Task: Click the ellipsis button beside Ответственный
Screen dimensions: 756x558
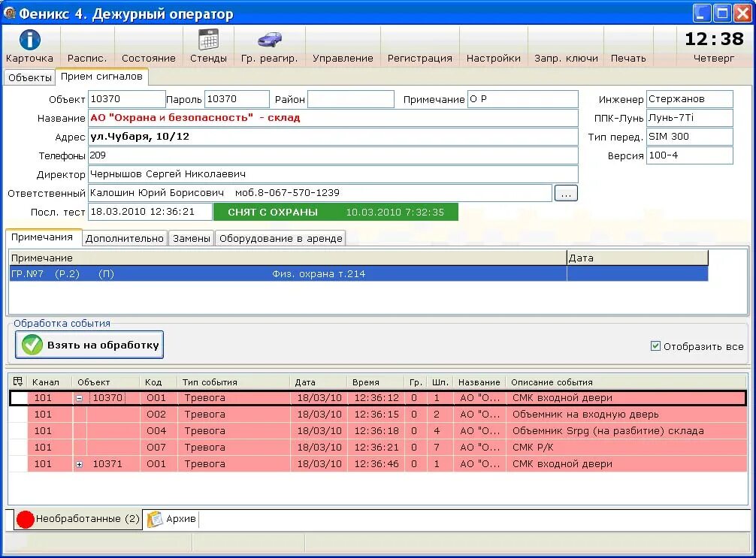Action: click(x=566, y=194)
